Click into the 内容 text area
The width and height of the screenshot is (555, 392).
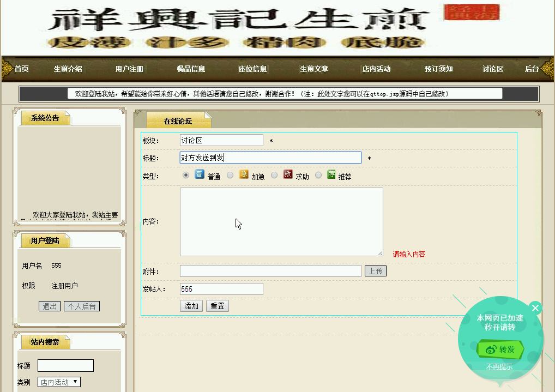click(281, 222)
